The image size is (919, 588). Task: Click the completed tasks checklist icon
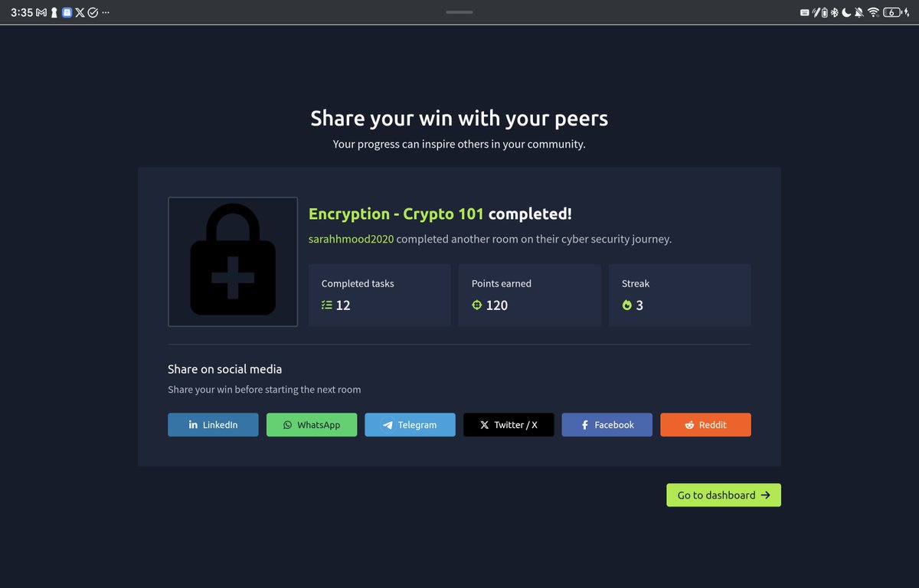click(327, 305)
